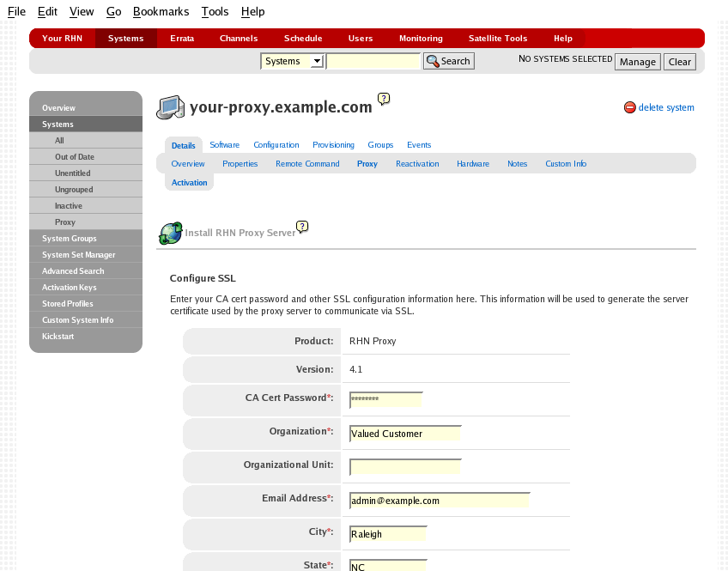
Task: Open the Notes sub-tab
Action: [x=517, y=164]
